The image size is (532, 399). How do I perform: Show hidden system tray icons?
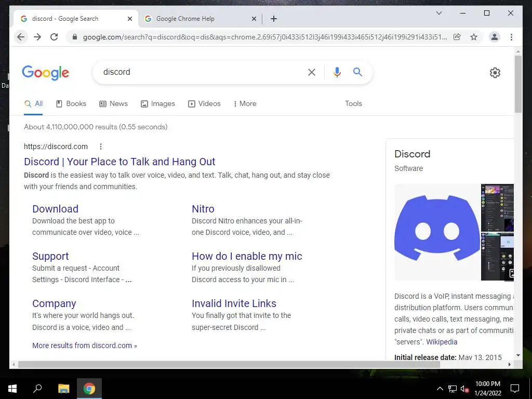pos(440,389)
